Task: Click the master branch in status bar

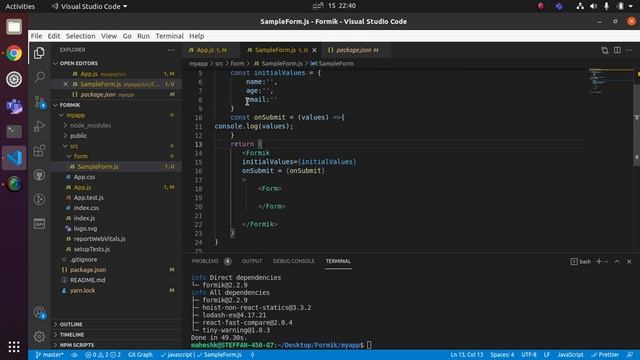Action: [49, 355]
